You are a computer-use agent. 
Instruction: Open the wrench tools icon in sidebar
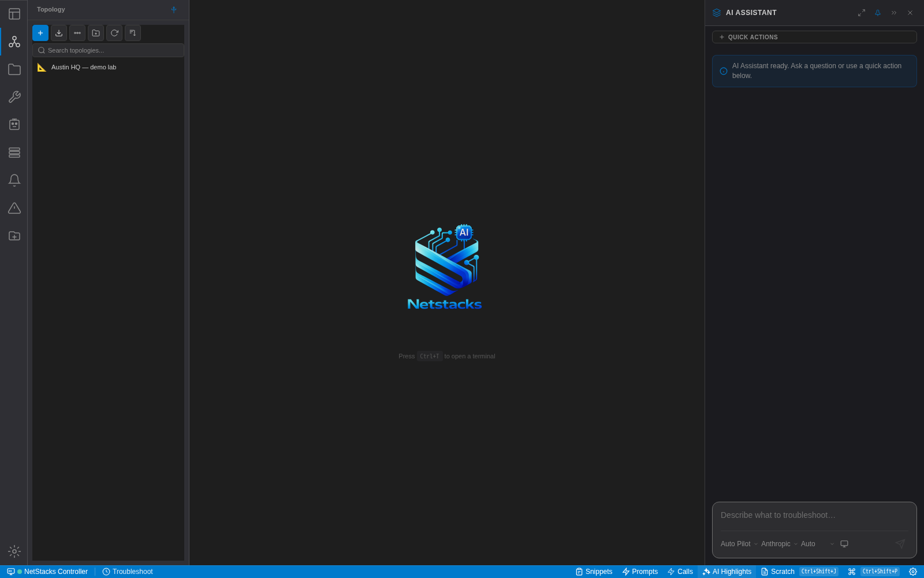[x=14, y=97]
